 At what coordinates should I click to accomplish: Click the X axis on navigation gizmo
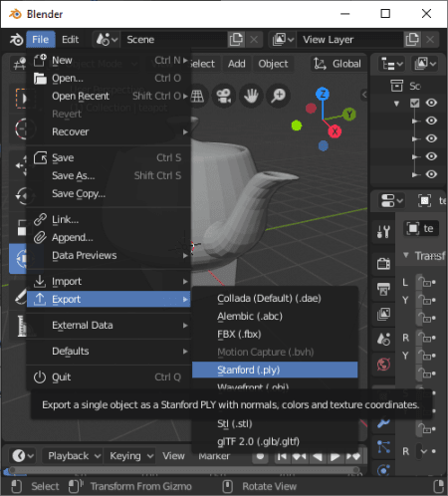[335, 131]
